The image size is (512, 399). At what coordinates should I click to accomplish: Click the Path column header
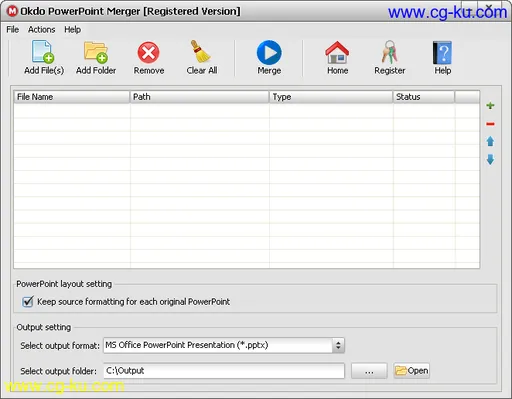[x=199, y=97]
